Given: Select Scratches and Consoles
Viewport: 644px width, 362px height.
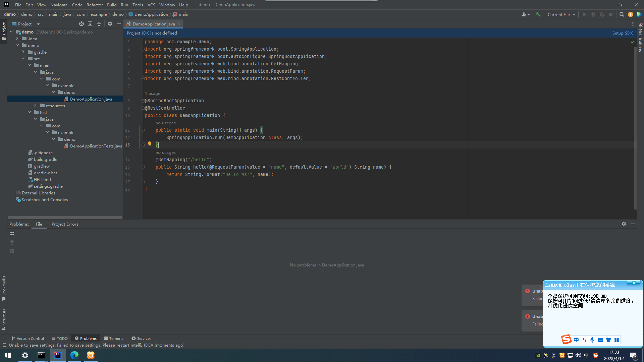Looking at the screenshot, I should pos(42,199).
